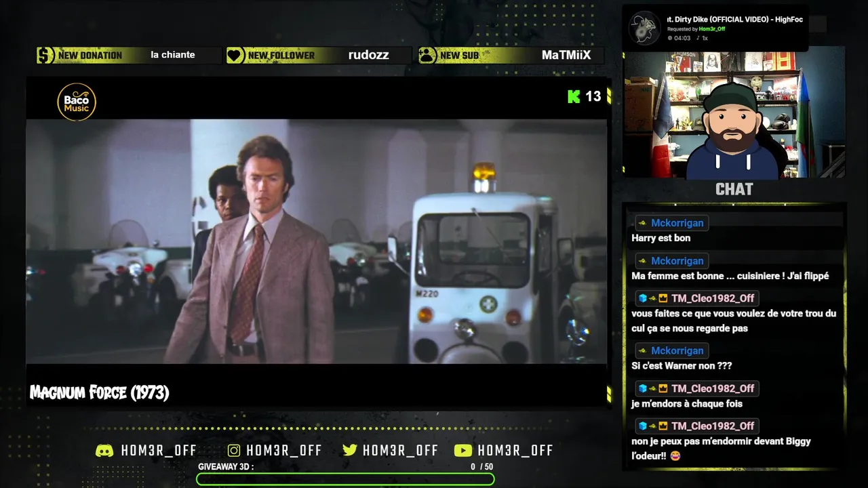This screenshot has height=488, width=868.
Task: Click the music note icon beside 1x
Action: click(x=696, y=38)
